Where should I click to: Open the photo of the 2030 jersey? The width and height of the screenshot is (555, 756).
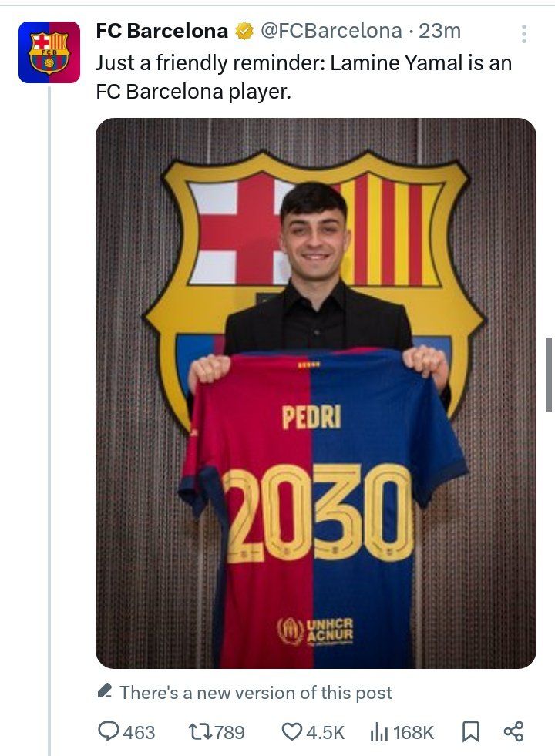tap(315, 393)
